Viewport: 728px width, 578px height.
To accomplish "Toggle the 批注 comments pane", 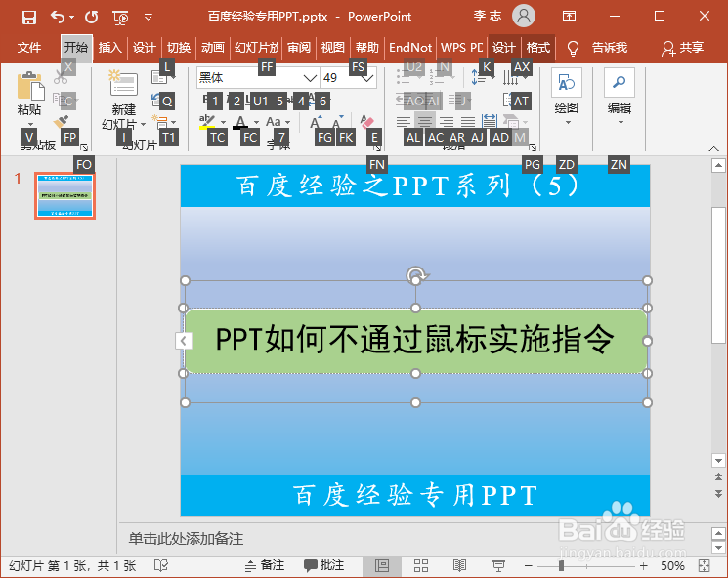I will click(x=324, y=565).
